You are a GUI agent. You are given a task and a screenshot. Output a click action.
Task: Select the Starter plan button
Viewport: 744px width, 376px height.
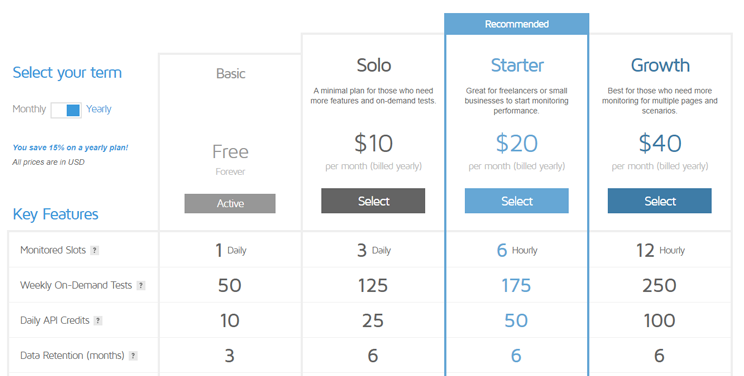[516, 201]
